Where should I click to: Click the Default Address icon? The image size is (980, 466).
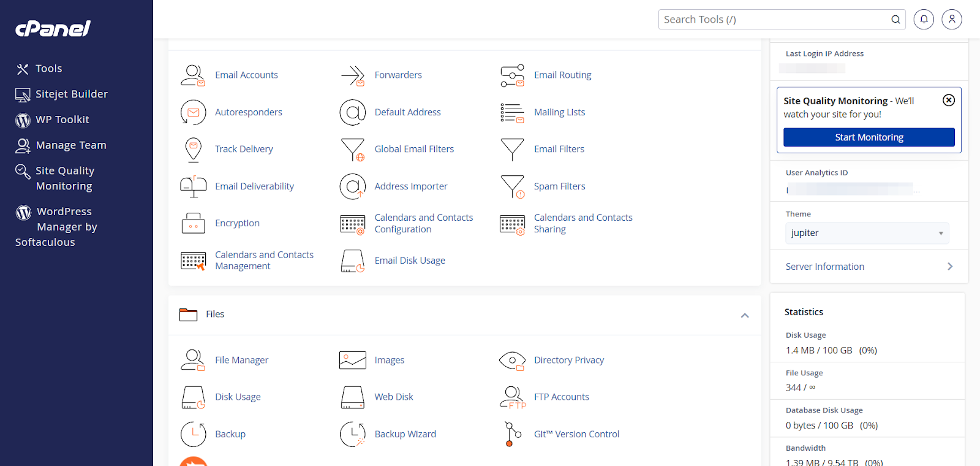pos(353,112)
